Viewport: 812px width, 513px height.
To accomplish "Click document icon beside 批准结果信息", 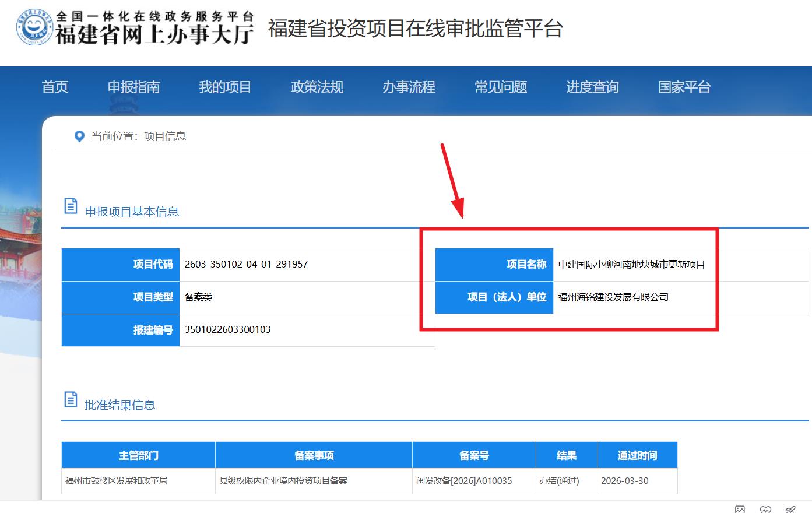I will click(x=71, y=399).
